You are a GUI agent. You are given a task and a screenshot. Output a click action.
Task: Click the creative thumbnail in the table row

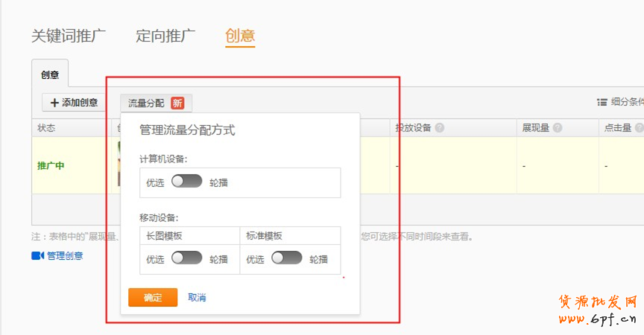click(x=118, y=164)
